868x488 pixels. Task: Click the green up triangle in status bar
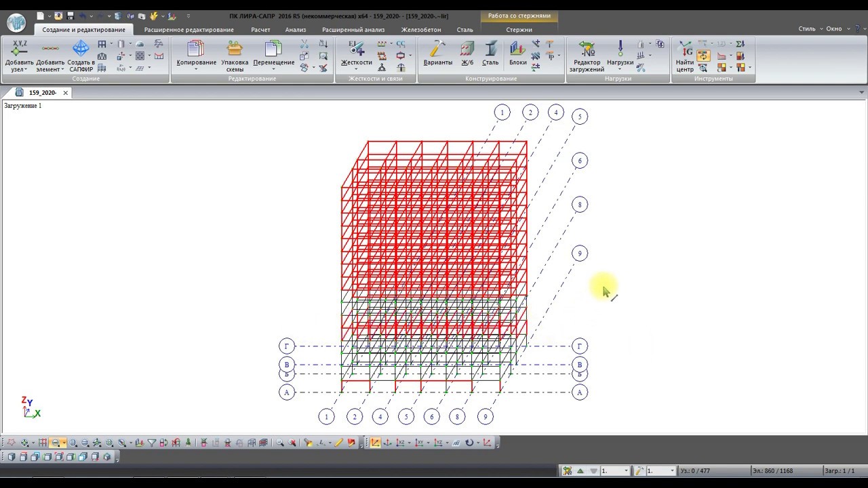tap(580, 470)
